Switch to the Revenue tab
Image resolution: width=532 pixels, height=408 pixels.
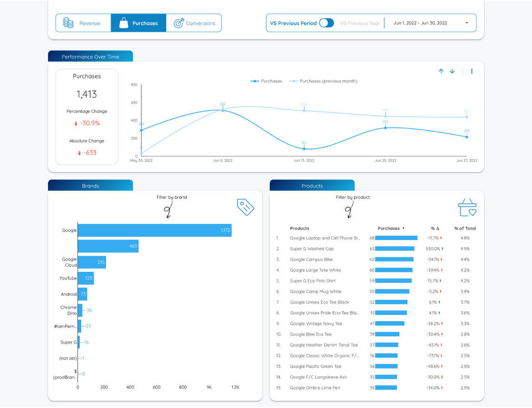(x=89, y=23)
